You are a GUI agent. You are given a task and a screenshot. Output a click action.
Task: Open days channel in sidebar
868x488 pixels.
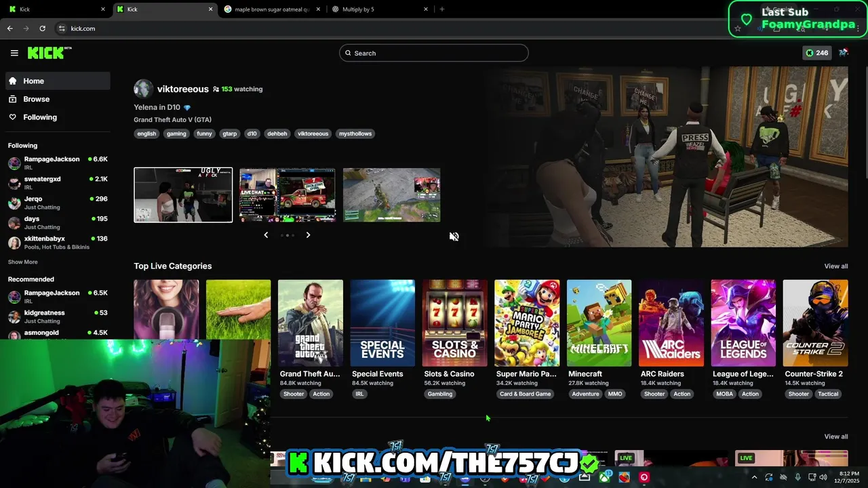58,222
